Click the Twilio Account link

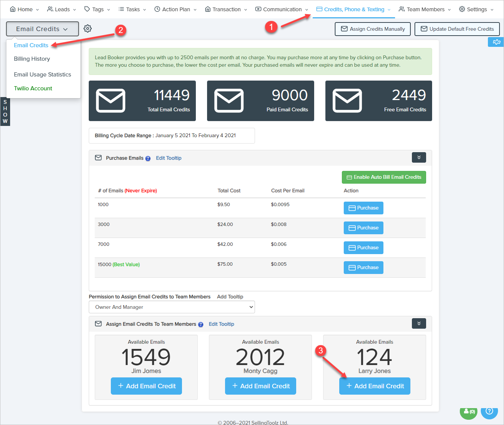click(x=33, y=88)
